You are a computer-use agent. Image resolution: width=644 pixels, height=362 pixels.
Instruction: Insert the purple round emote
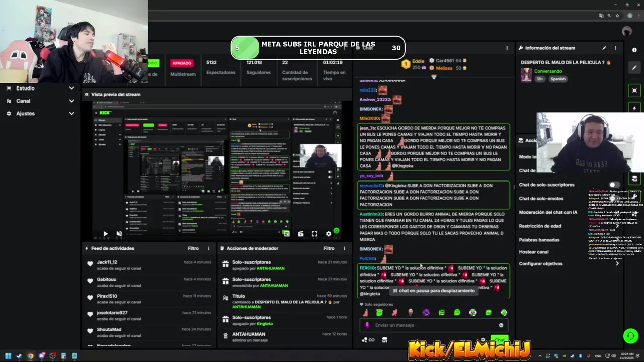pos(426,313)
